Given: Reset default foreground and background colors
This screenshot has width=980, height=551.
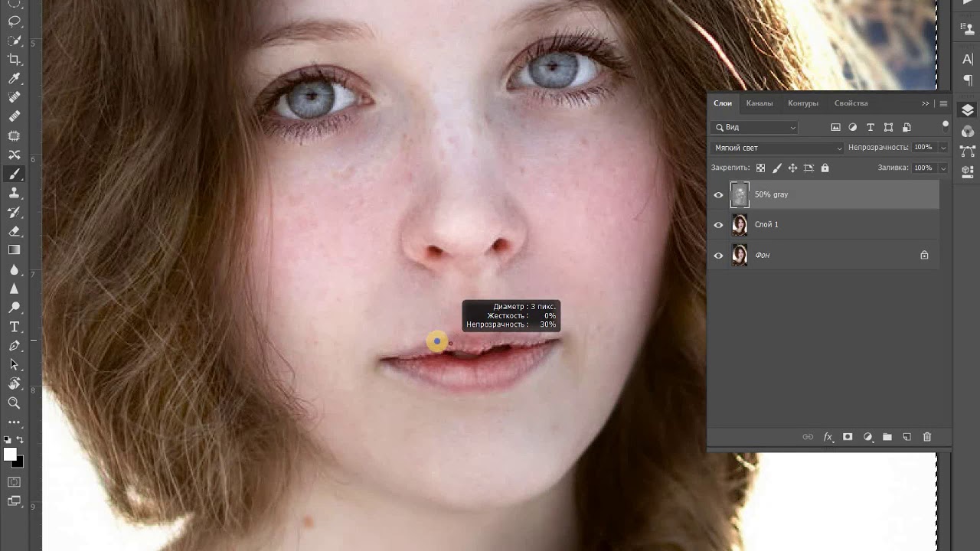Looking at the screenshot, I should 8,440.
